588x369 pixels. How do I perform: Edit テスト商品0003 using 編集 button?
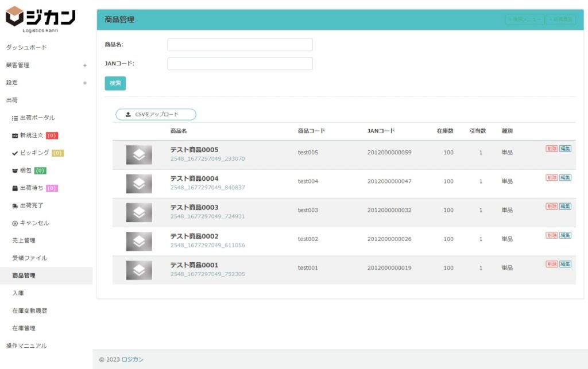[565, 206]
